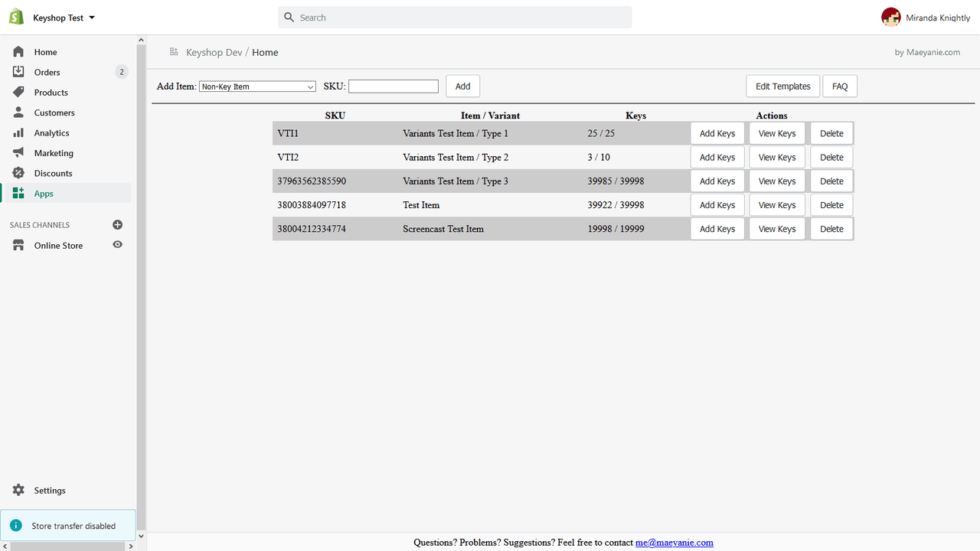Delete Screencast Test Item
Screen dimensions: 980x551
pyautogui.click(x=831, y=229)
